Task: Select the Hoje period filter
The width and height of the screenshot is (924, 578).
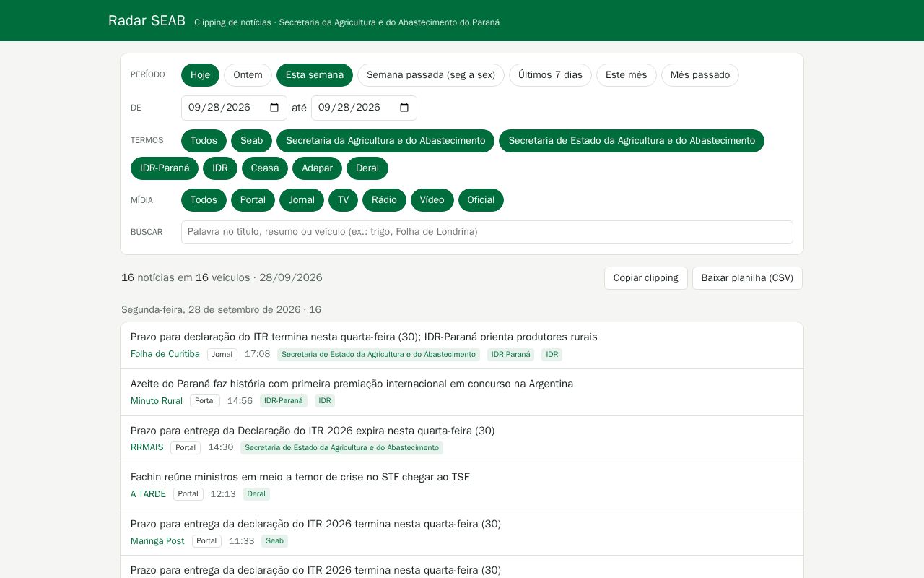Action: [x=200, y=75]
